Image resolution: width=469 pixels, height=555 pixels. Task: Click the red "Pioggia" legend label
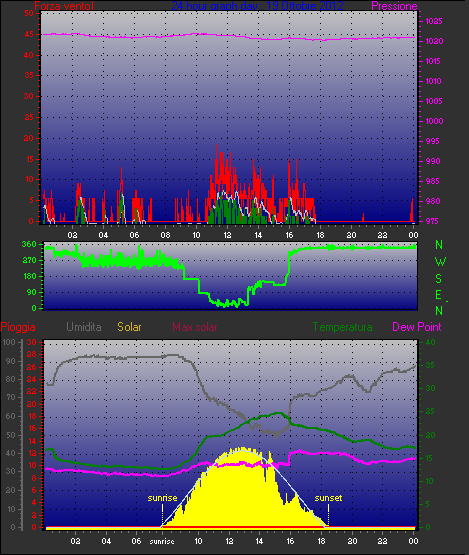(x=18, y=327)
